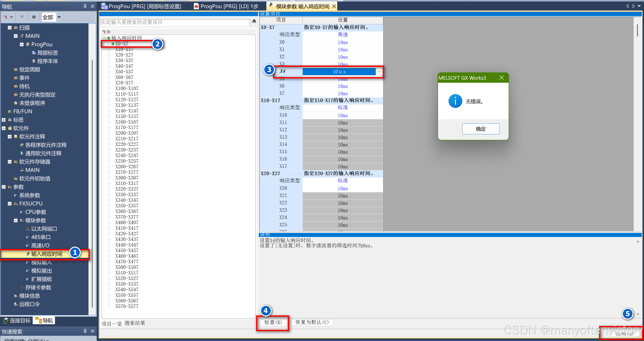Close the 导航 navigation panel
The width and height of the screenshot is (644, 341).
click(x=93, y=6)
